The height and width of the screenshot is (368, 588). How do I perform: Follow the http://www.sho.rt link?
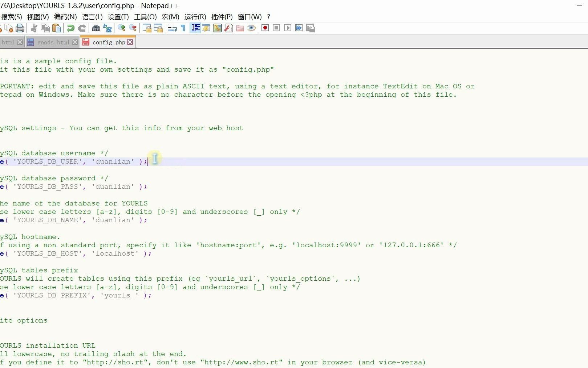coord(242,362)
